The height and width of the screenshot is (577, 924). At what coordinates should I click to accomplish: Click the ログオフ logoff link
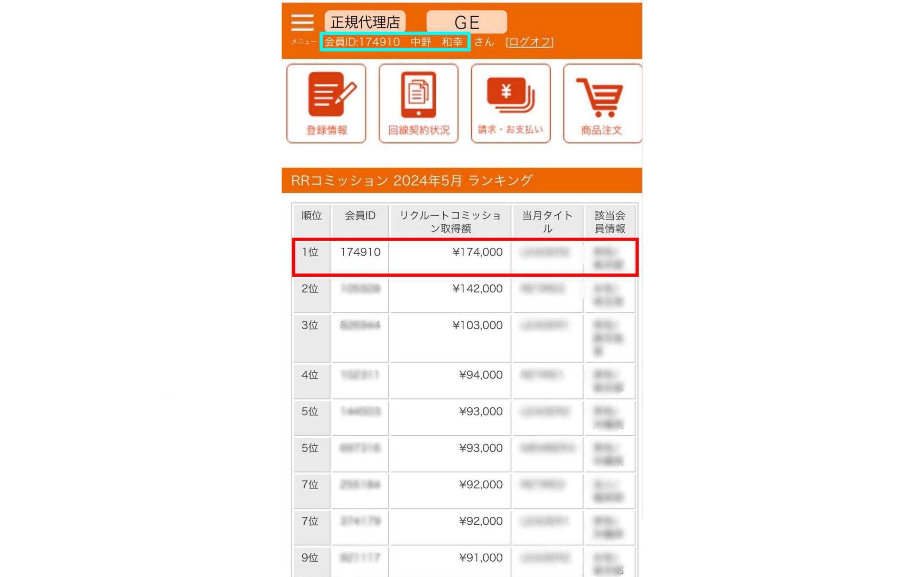coord(529,42)
